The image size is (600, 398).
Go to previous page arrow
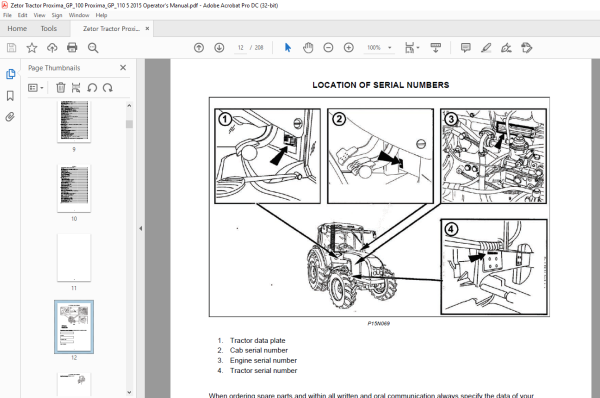coord(199,48)
